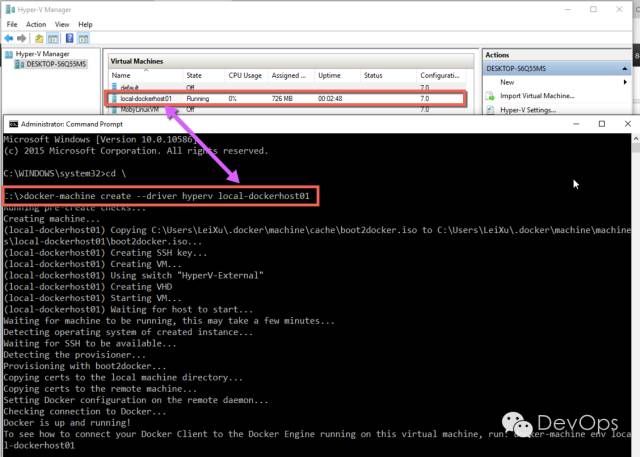Close the Command Prompt window
Screen dimensions: 640x457
point(627,124)
